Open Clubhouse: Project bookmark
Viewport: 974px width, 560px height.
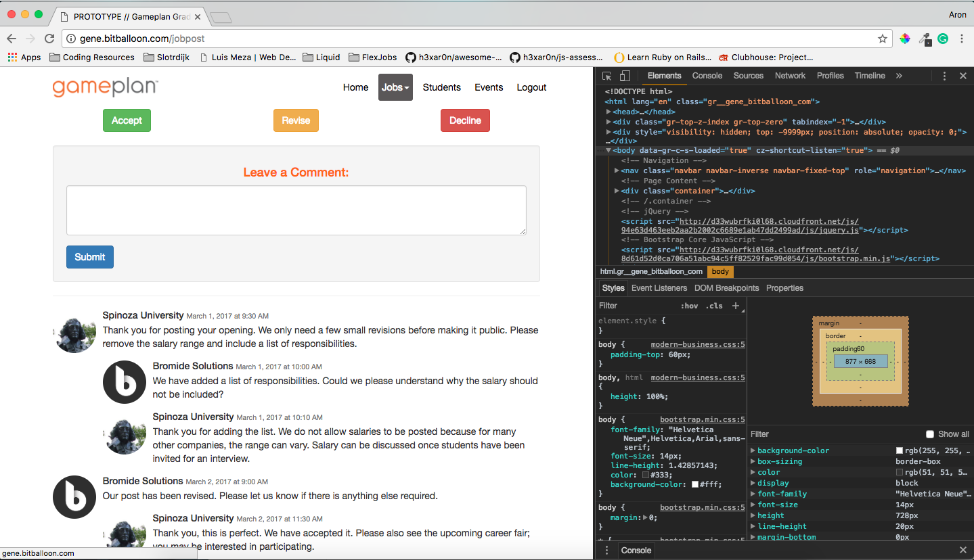(766, 57)
